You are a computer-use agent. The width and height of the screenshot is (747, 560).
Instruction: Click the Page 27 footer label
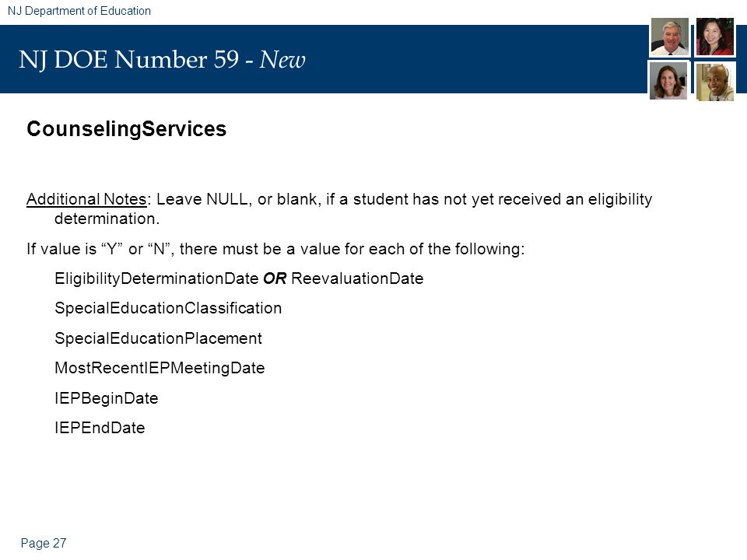44,544
